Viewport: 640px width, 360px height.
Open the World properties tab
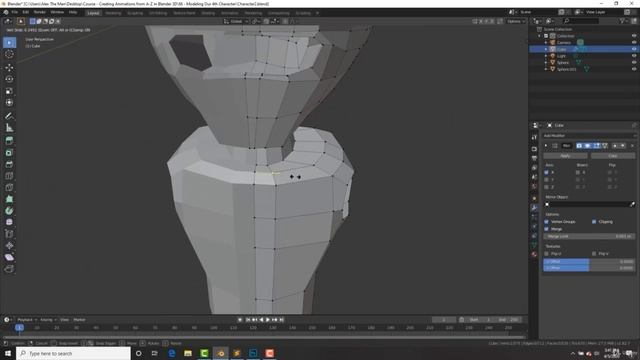(x=534, y=187)
